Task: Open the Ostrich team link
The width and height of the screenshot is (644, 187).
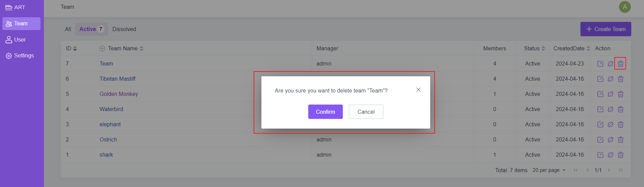Action: [108, 140]
